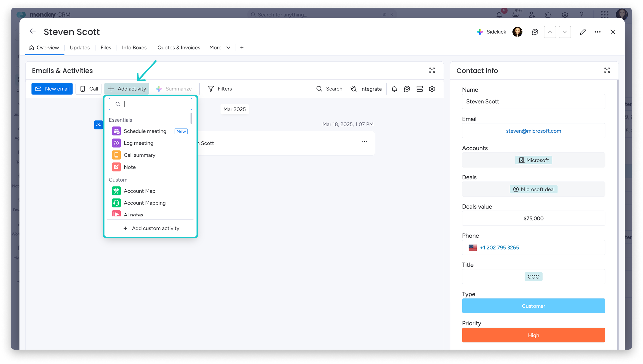Image resolution: width=643 pixels, height=364 pixels.
Task: Click the activity list scrollbar in dropdown
Action: 191,118
